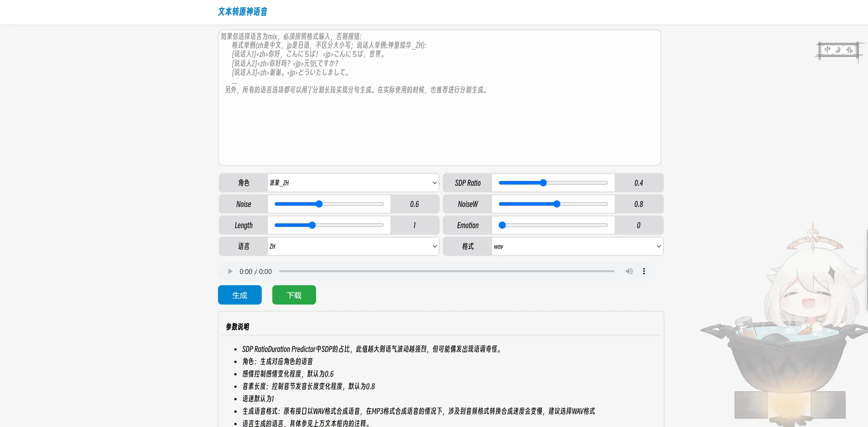This screenshot has width=868, height=427.
Task: Click the 文本转原神语音 site title
Action: click(x=242, y=12)
